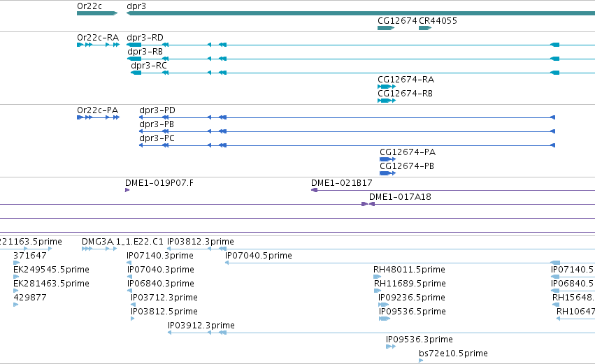Select the Or22c-PA protein label
This screenshot has width=595, height=364.
[97, 110]
